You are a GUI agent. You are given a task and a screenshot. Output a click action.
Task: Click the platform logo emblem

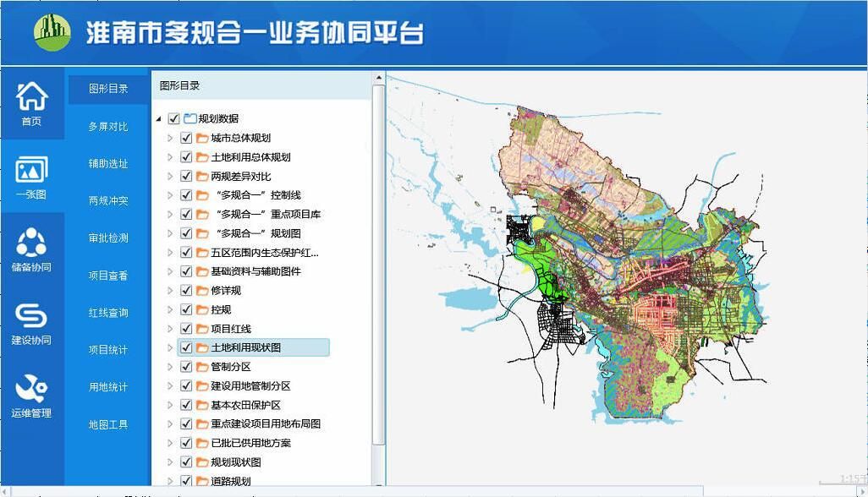pyautogui.click(x=52, y=31)
